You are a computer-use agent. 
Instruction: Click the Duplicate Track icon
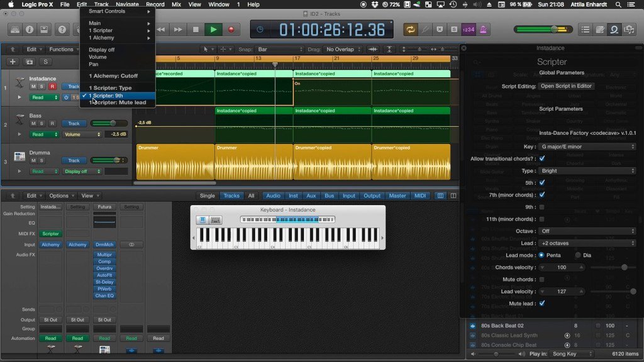30,62
